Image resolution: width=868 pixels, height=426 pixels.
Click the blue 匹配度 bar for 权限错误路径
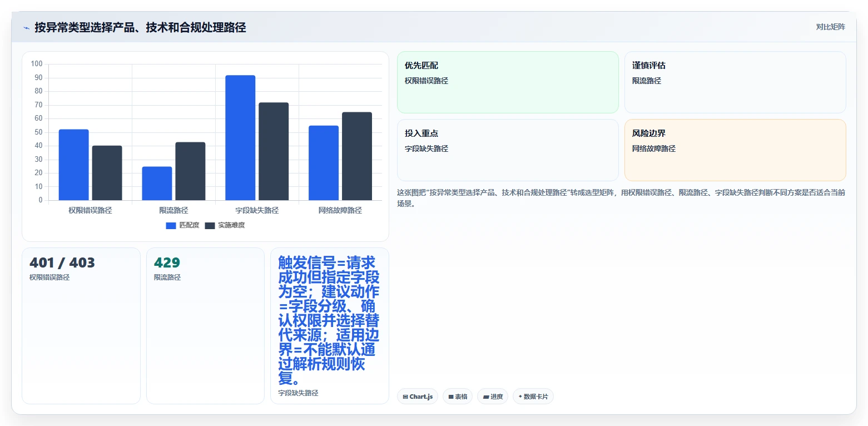coord(73,165)
